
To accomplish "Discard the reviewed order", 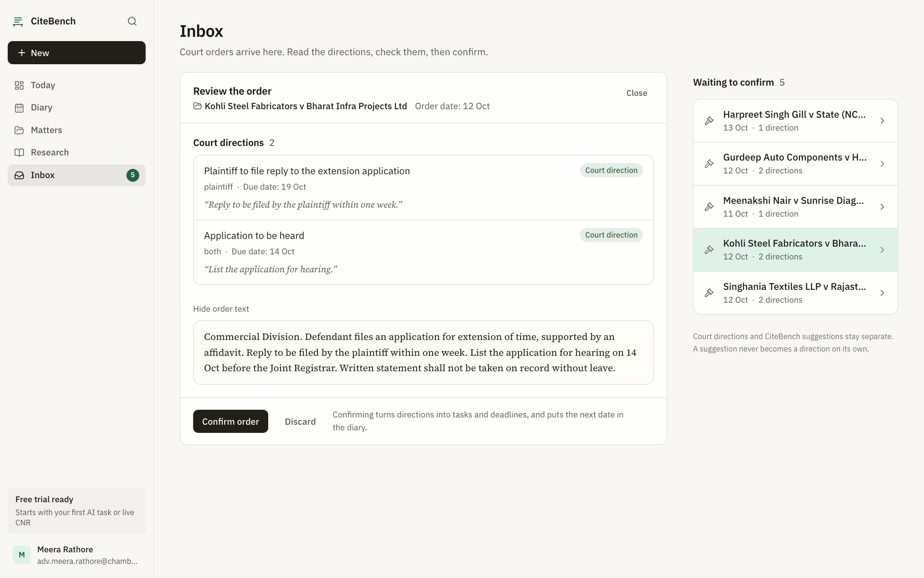I will click(300, 421).
